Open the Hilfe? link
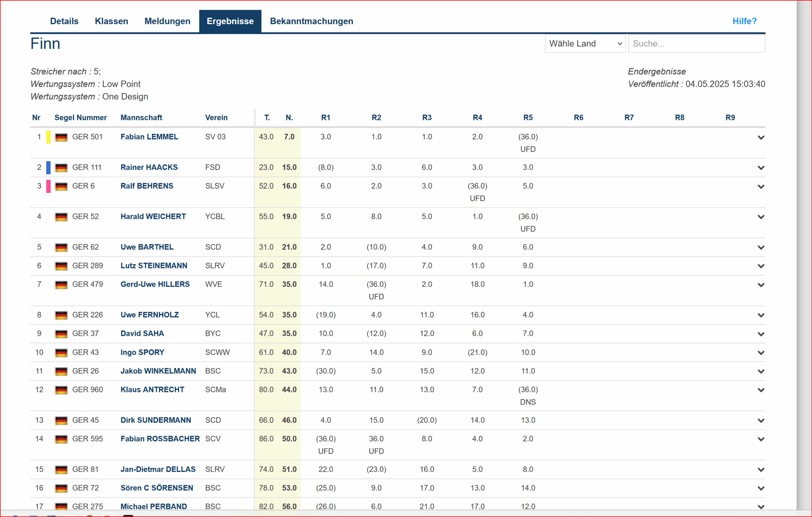Viewport: 812px width, 517px height. [x=744, y=21]
